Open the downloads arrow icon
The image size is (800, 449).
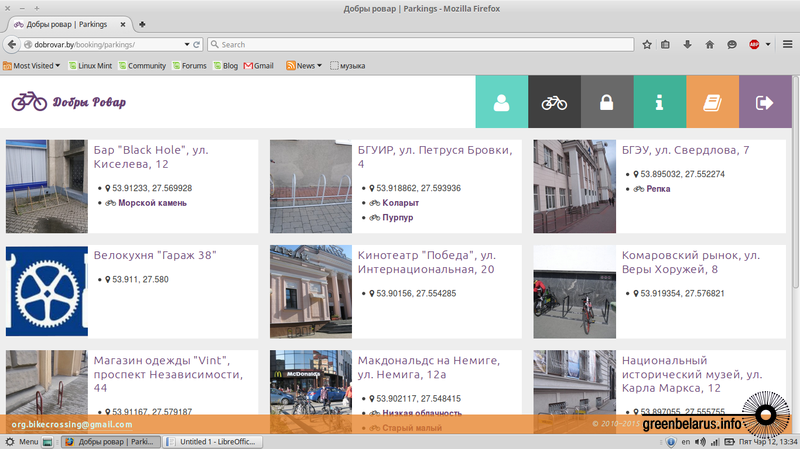687,44
